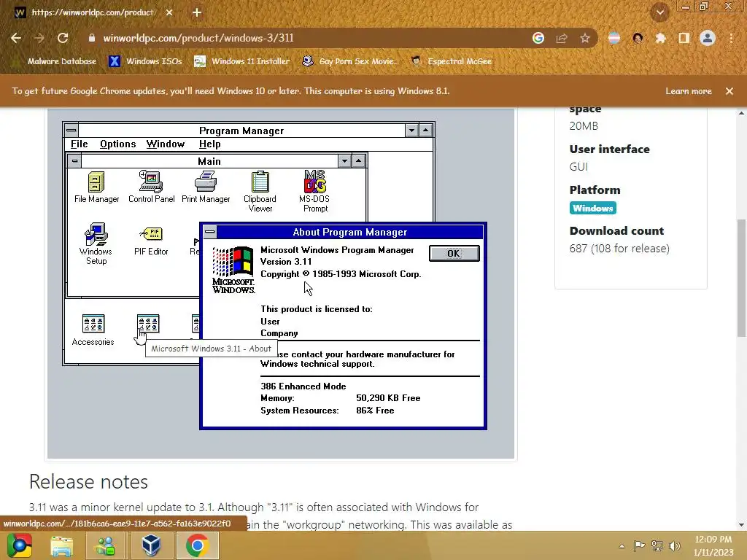Open the Action Center flag icon
This screenshot has width=747, height=560.
point(639,546)
